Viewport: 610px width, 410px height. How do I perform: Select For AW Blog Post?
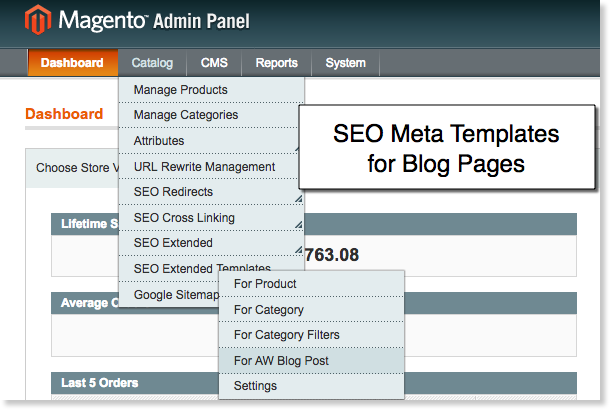coord(311,361)
